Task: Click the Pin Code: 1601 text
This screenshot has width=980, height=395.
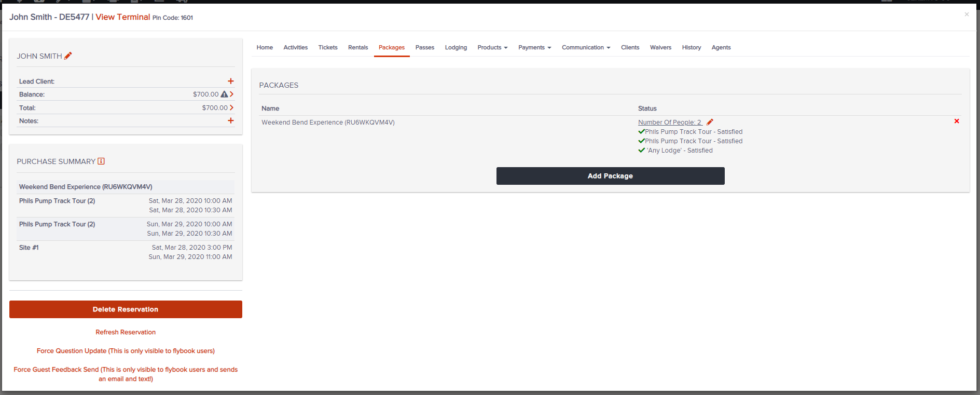Action: tap(173, 18)
